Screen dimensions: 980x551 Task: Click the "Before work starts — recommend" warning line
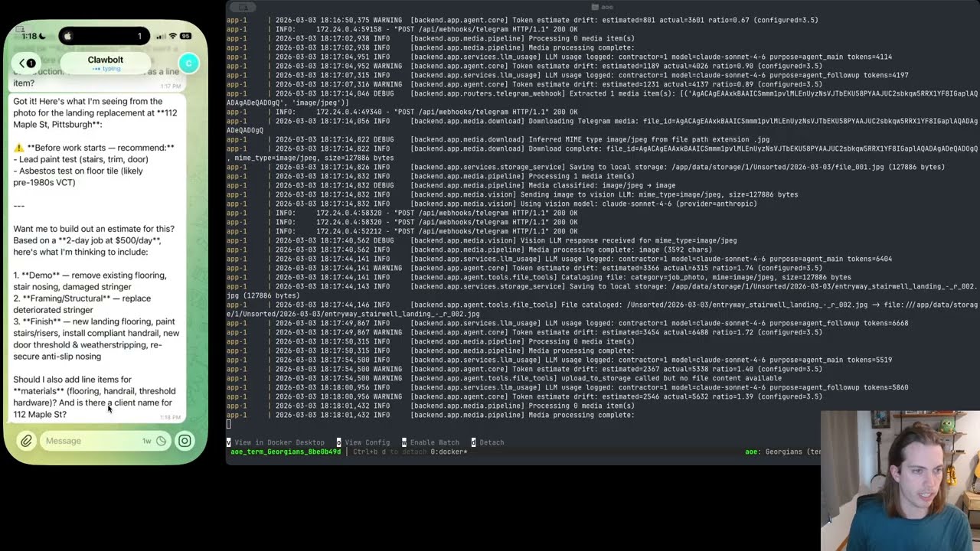[x=94, y=147]
